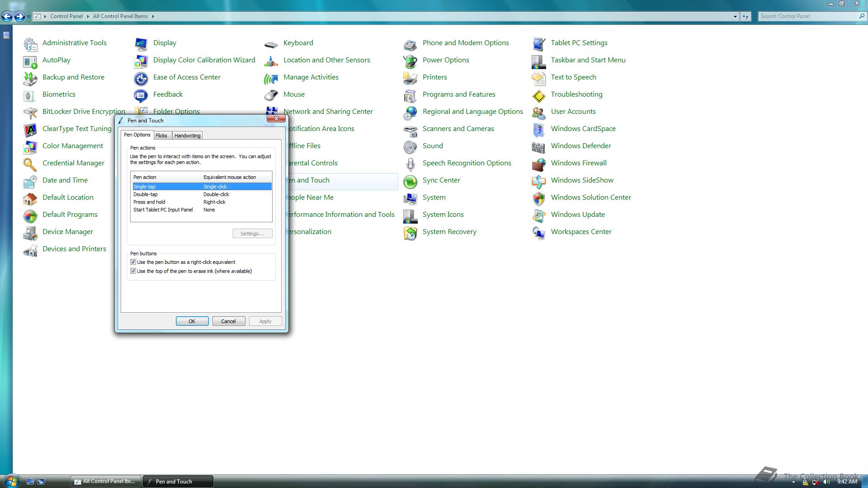
Task: Open the Programs and Features link
Action: 459,94
